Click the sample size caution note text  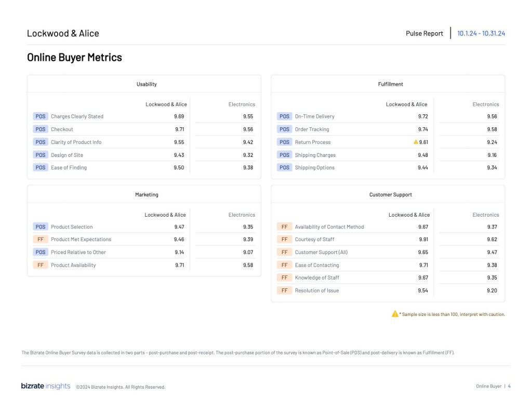point(453,314)
